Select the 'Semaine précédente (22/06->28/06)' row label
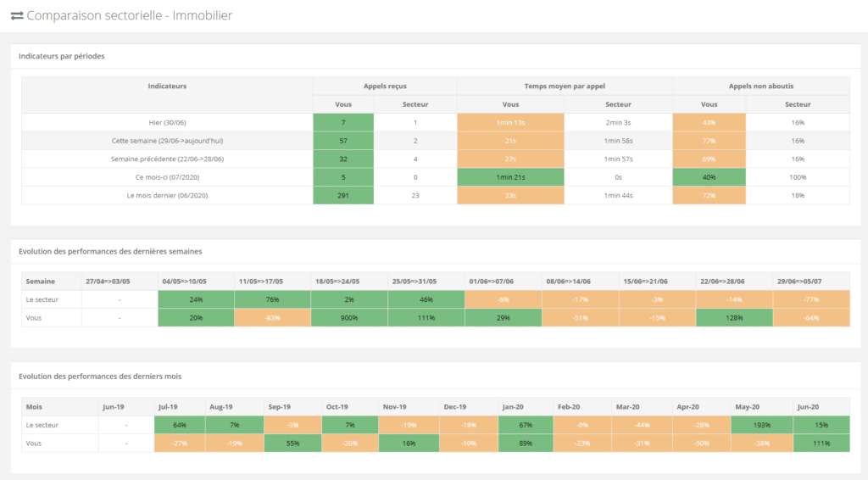The image size is (868, 480). click(167, 159)
